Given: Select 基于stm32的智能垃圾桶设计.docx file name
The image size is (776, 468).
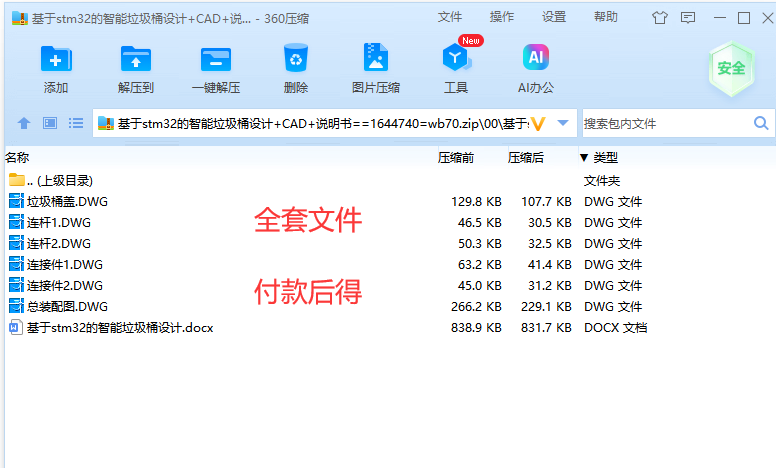Looking at the screenshot, I should (x=120, y=328).
